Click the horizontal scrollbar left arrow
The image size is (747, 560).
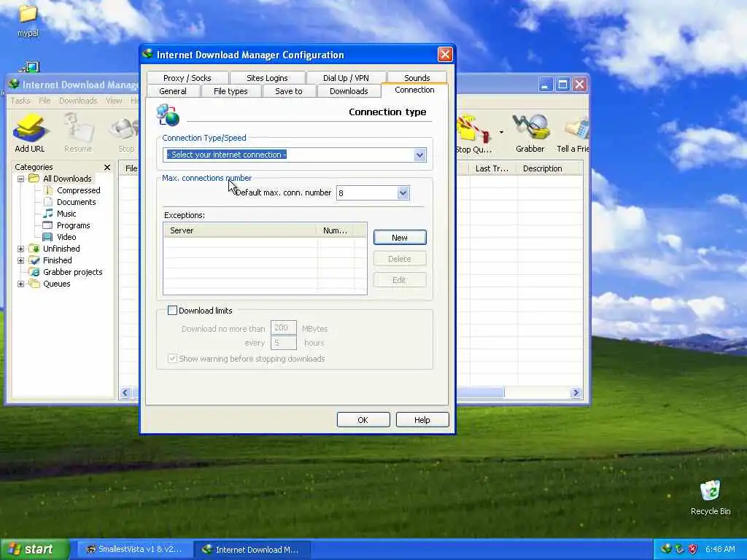click(125, 393)
